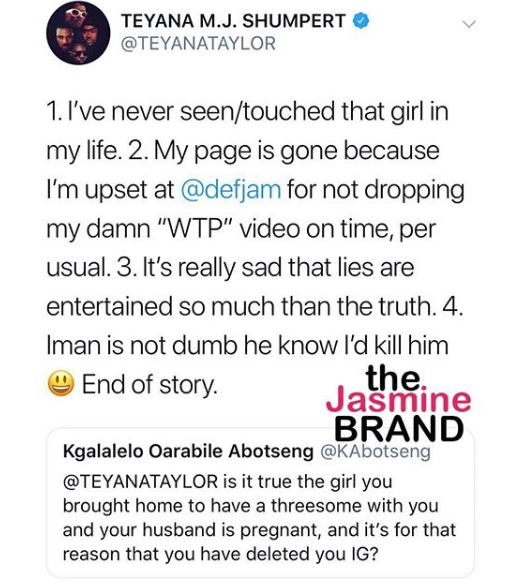Click the @KAbotseng handle in quoted tweet

click(375, 452)
